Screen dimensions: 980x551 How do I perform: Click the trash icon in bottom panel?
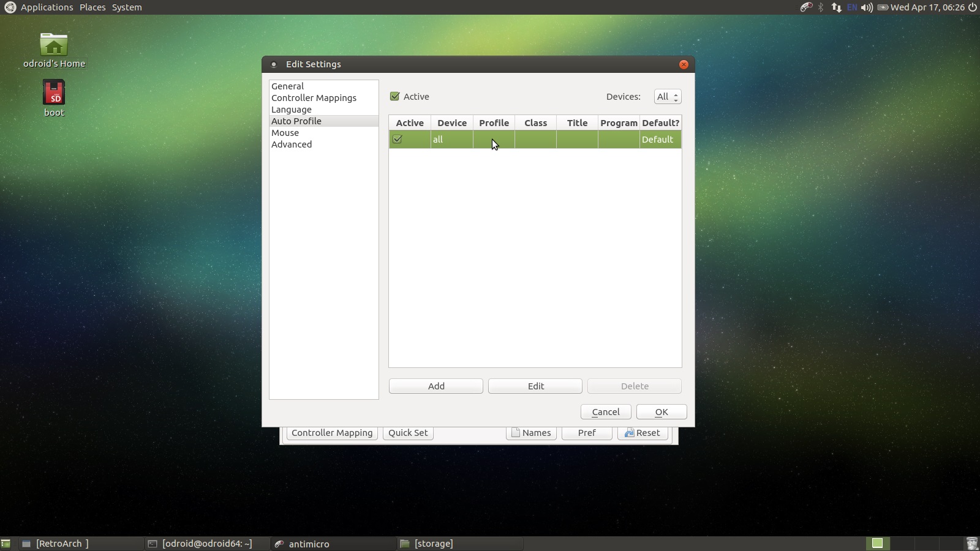click(x=971, y=543)
